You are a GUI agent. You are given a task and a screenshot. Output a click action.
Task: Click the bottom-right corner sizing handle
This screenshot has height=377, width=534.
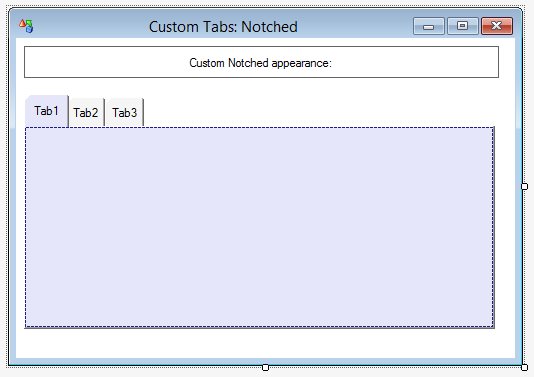click(524, 367)
